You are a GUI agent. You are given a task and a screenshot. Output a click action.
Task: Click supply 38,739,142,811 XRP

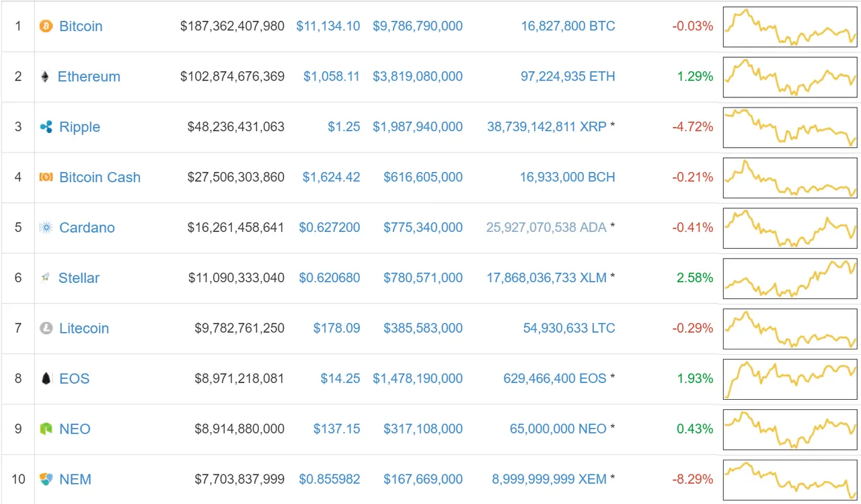[547, 127]
